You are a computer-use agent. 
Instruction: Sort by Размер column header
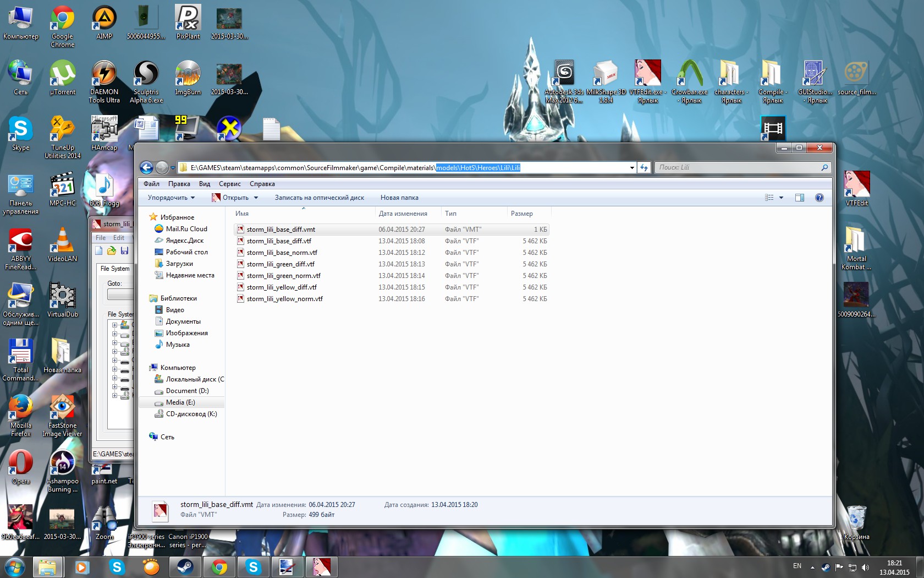click(x=529, y=214)
